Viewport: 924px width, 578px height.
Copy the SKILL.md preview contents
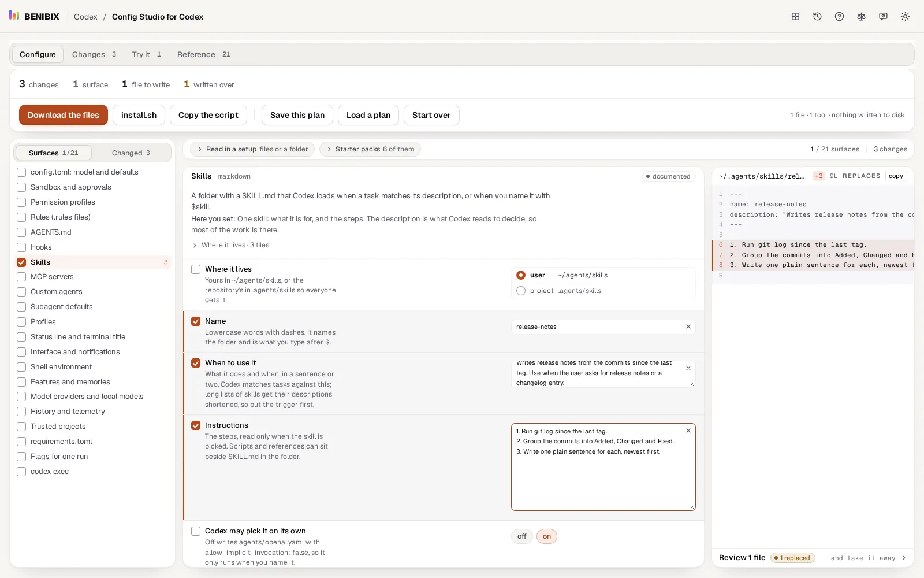point(896,176)
